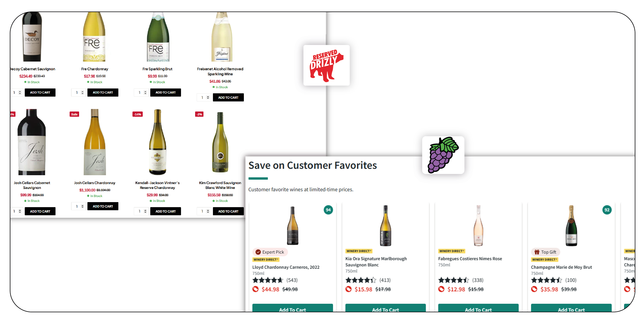The width and height of the screenshot is (644, 320).
Task: Click the red price tag icon beside $44.98
Action: coord(255,289)
